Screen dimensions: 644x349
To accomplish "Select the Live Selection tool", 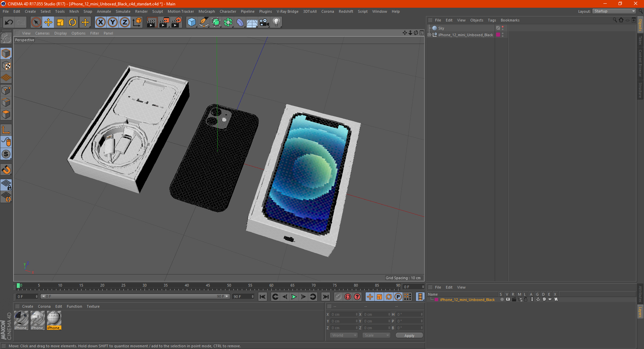I will (36, 22).
